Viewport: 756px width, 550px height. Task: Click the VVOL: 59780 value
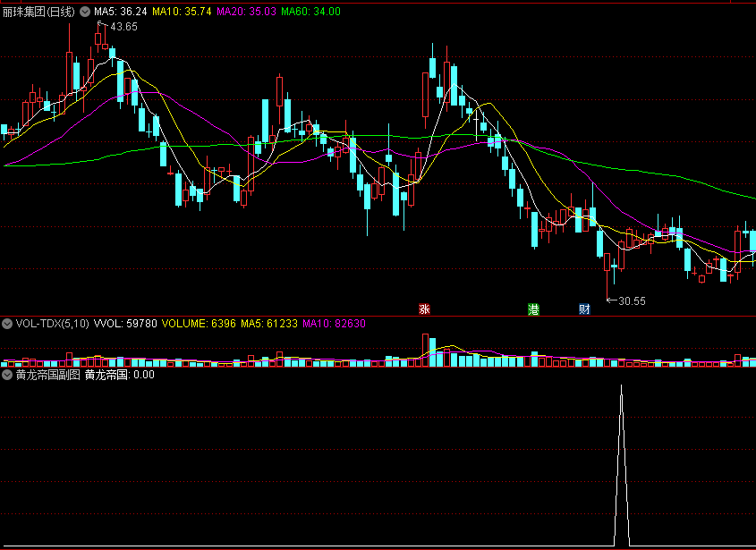(x=125, y=324)
